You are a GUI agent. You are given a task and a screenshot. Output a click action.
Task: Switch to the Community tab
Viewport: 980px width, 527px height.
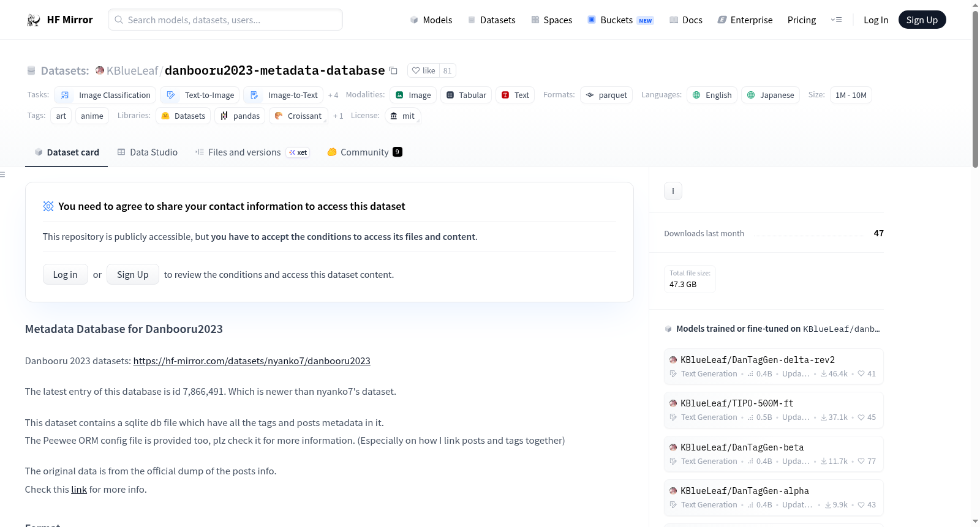(x=364, y=152)
